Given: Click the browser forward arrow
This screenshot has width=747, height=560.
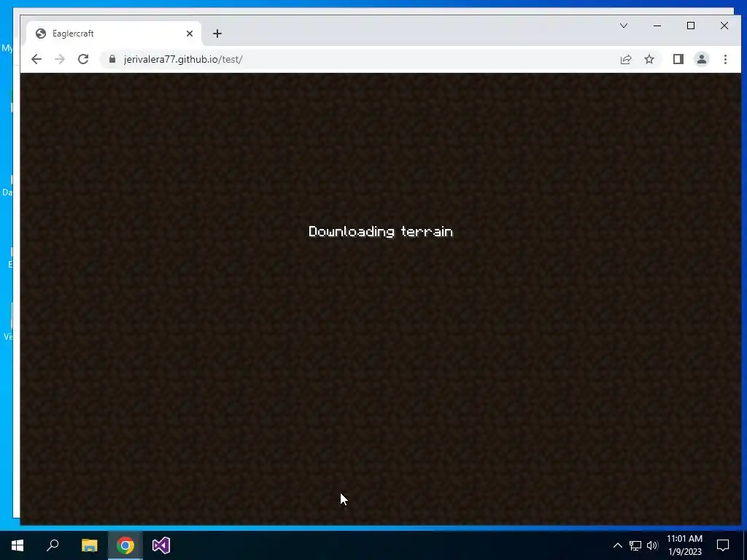Looking at the screenshot, I should coord(60,59).
